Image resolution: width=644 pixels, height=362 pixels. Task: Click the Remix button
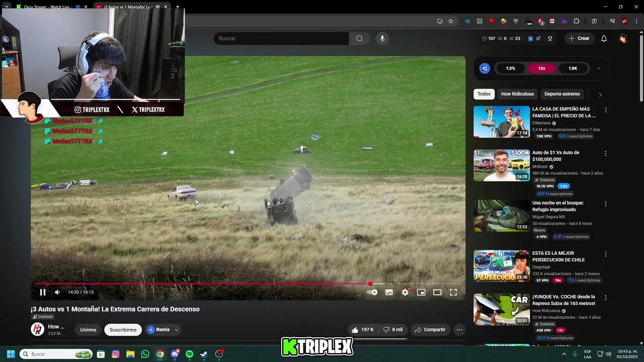[x=159, y=330]
